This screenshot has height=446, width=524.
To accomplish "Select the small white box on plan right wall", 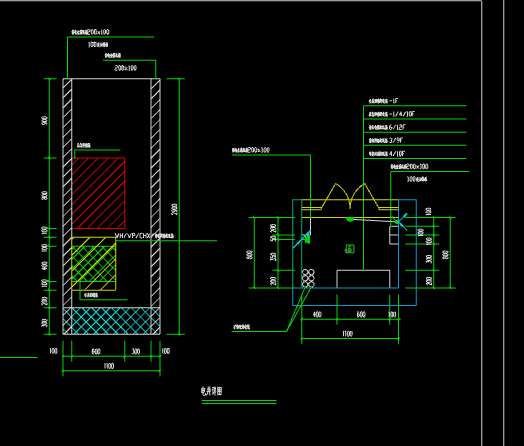I will coord(394,235).
